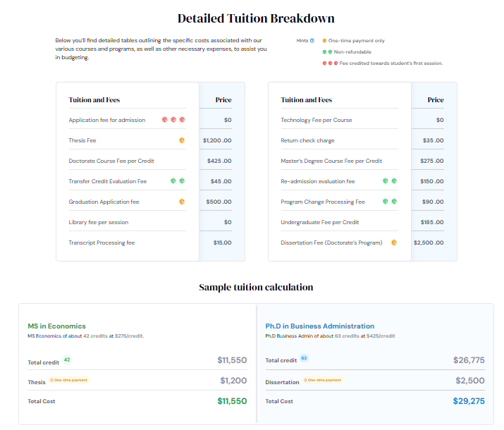Click the 42 credits badge
Screen dimensions: 504x430
[x=67, y=360]
